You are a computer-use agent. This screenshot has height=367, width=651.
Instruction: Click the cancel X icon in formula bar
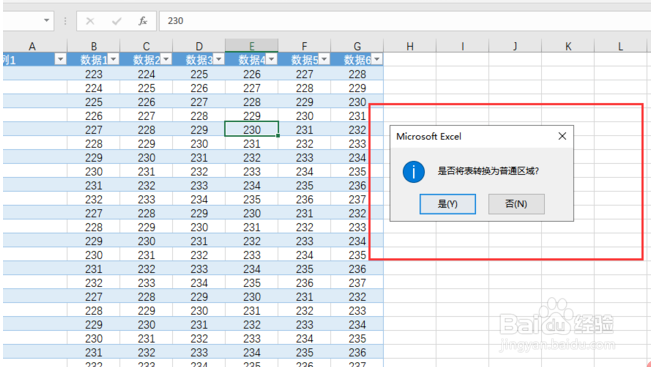coord(90,21)
